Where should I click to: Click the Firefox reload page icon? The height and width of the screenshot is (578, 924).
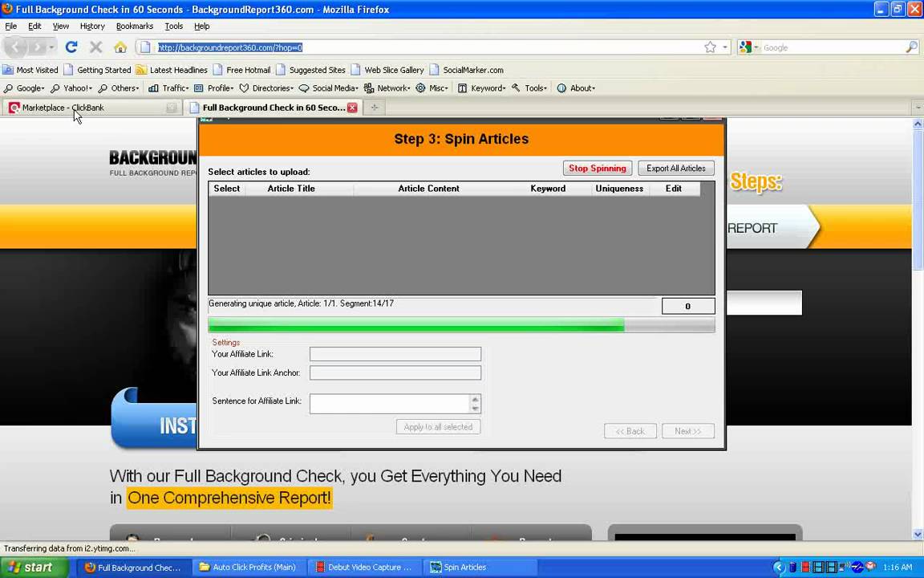(x=71, y=47)
